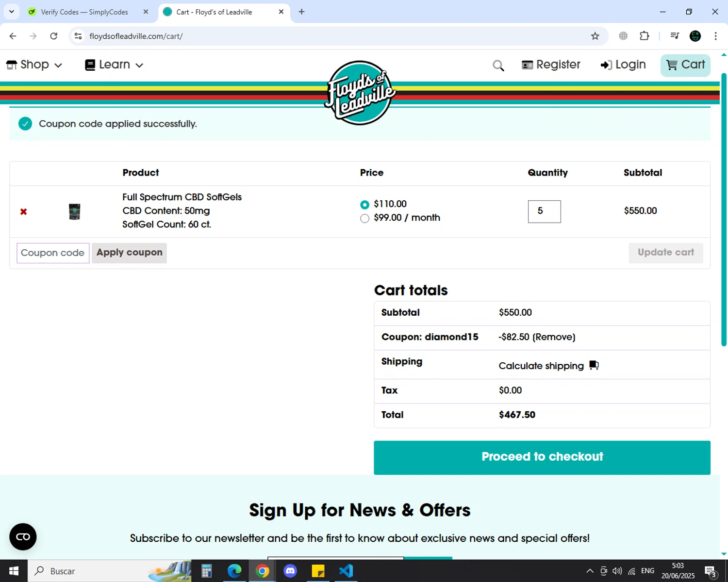Viewport: 728px width, 582px height.
Task: Focus the Coupon code field
Action: 53,253
